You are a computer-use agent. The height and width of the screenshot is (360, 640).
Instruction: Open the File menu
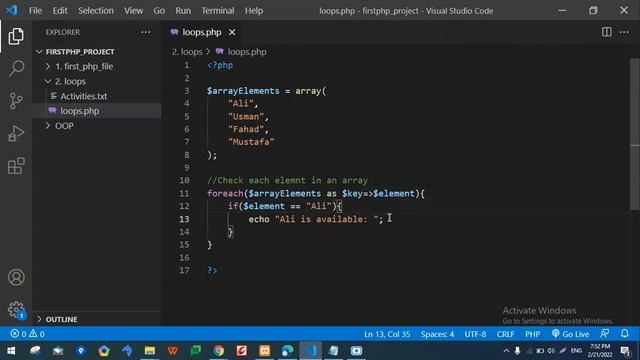(x=36, y=11)
